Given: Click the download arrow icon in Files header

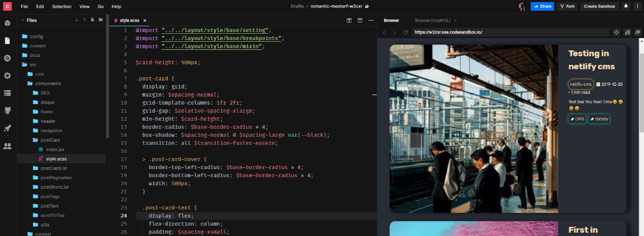Looking at the screenshot, I should (x=76, y=20).
